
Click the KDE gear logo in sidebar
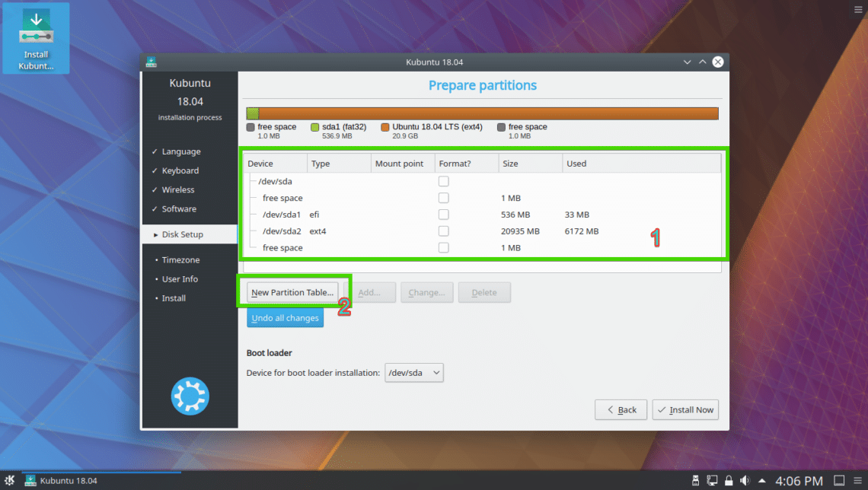click(x=190, y=396)
